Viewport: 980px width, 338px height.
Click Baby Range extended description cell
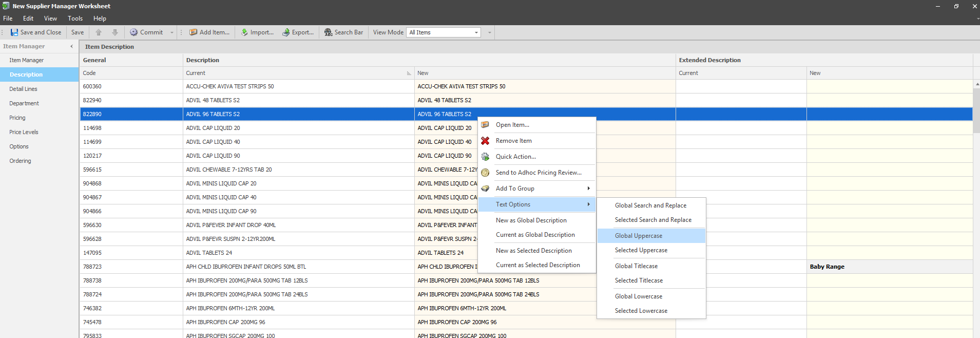tap(890, 267)
